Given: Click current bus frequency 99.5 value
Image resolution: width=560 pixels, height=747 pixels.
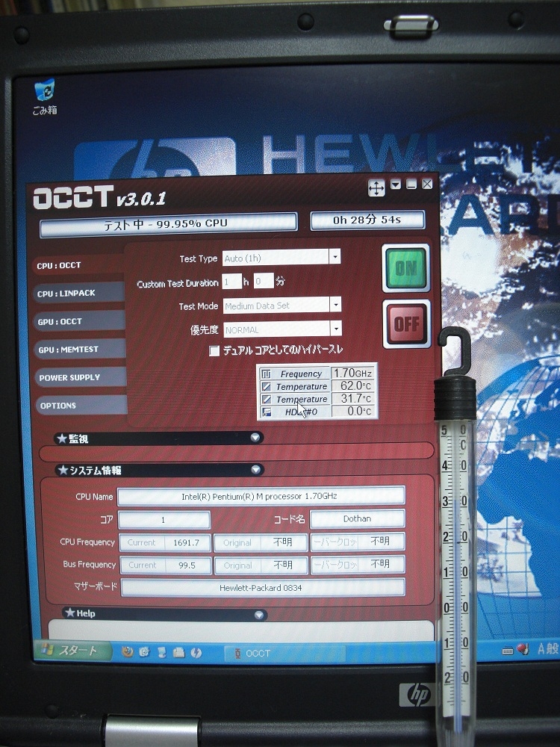Looking at the screenshot, I should (x=187, y=565).
